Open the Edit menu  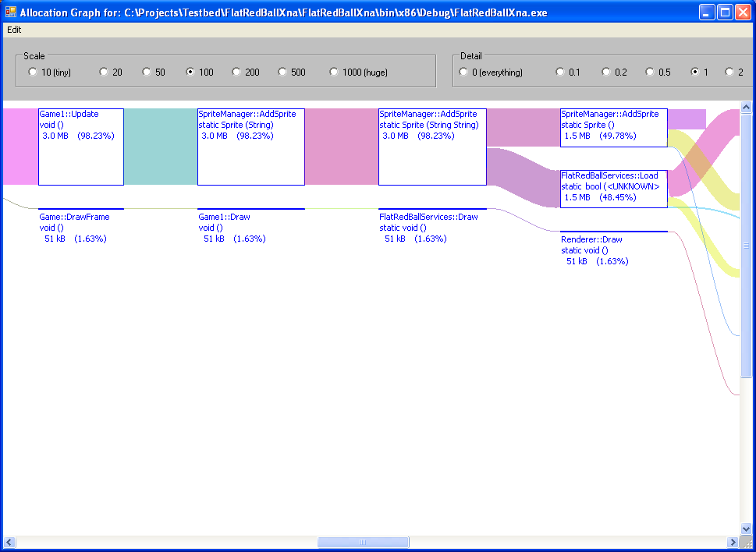14,30
